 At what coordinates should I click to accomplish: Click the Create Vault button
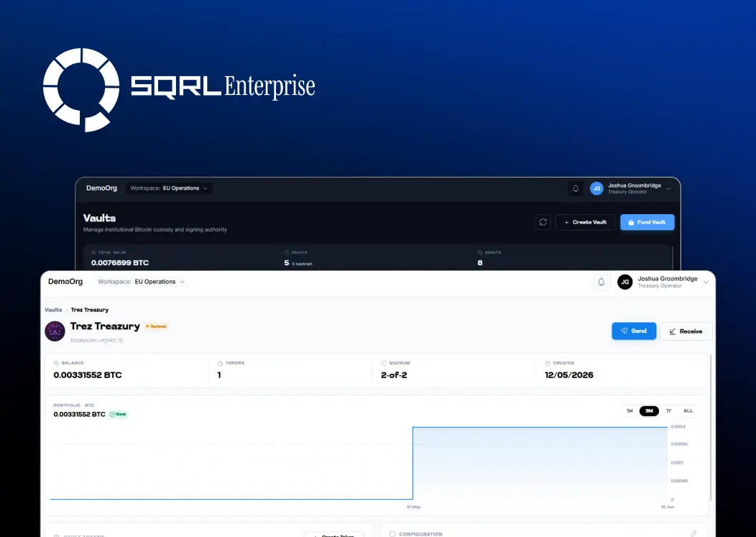585,222
